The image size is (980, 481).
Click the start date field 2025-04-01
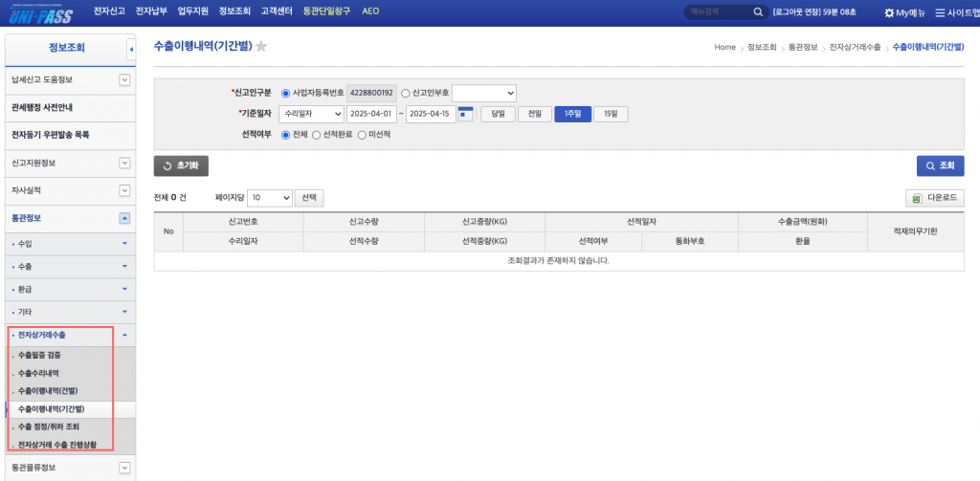coord(372,114)
